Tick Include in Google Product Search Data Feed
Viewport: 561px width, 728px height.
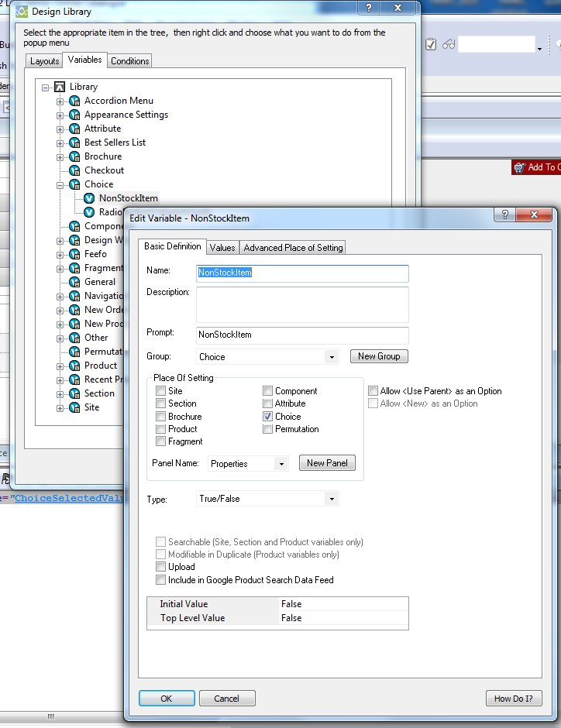161,580
